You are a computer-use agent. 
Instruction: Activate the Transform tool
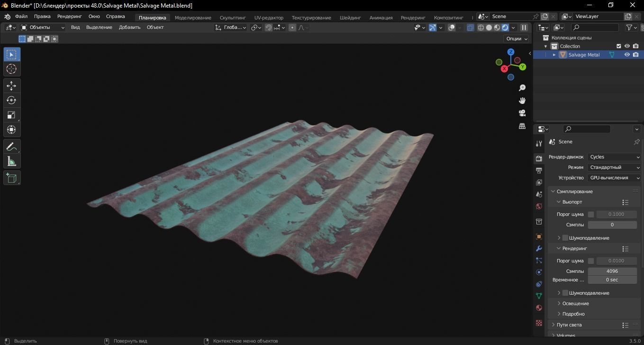[11, 130]
